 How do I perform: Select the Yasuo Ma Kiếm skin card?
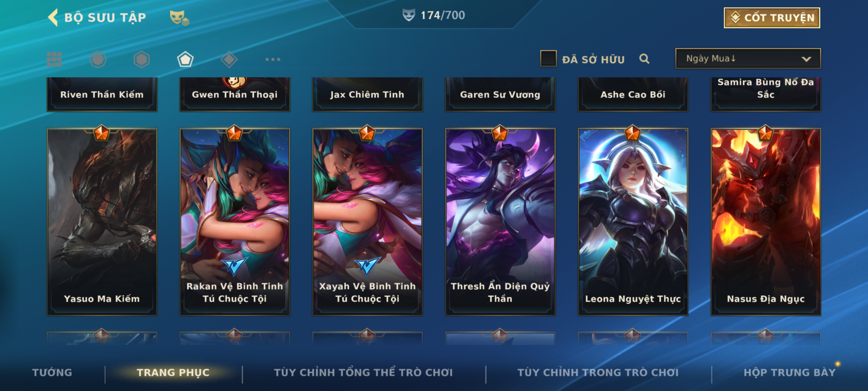(x=102, y=222)
